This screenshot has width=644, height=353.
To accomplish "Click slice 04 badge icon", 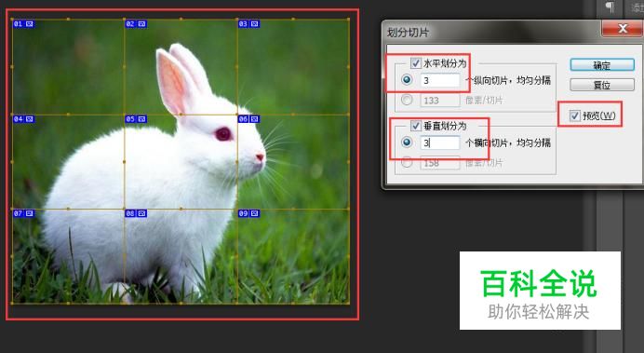I will [x=30, y=119].
